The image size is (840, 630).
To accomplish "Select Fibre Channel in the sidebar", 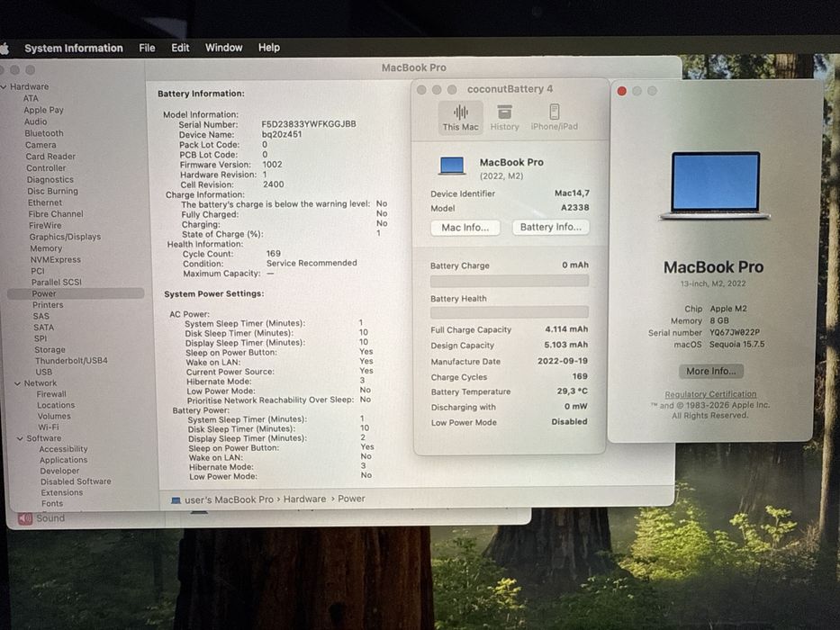I will (x=56, y=214).
